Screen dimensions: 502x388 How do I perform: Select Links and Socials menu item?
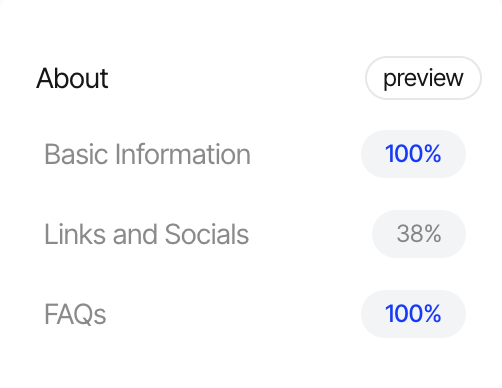(146, 234)
